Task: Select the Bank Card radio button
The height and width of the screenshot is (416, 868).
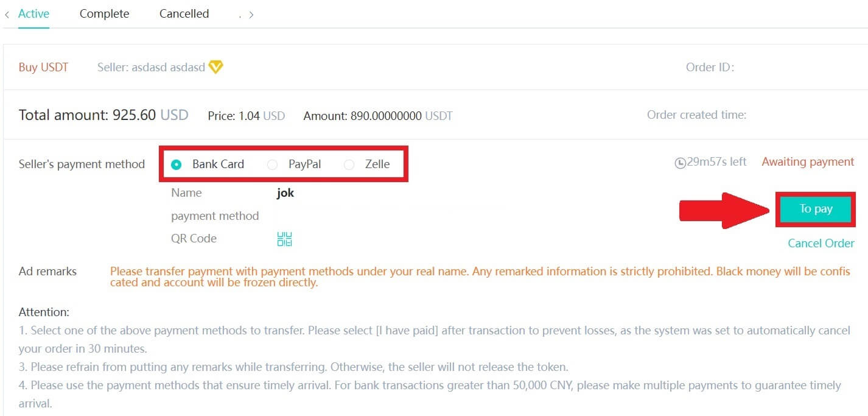Action: click(177, 164)
